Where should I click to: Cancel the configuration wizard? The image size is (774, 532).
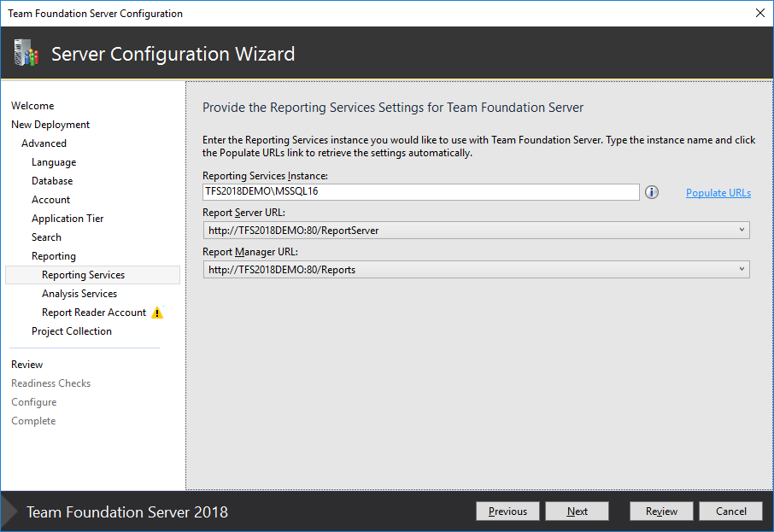pyautogui.click(x=730, y=512)
